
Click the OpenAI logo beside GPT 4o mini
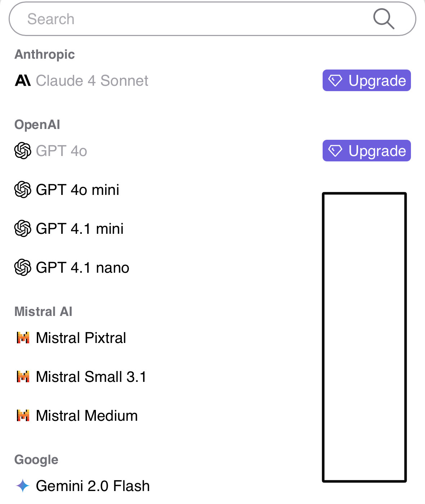(23, 189)
